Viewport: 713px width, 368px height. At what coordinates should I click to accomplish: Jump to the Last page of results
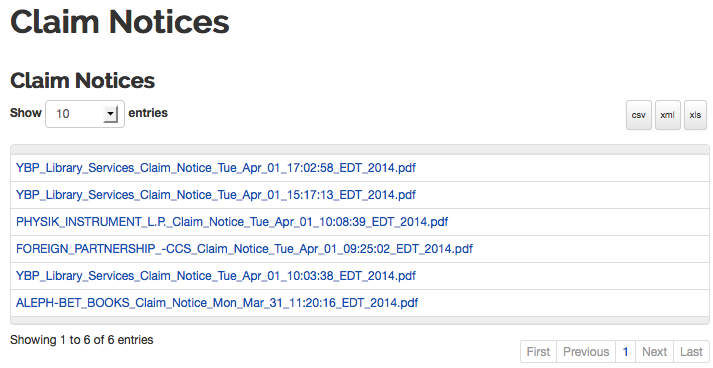pyautogui.click(x=691, y=352)
